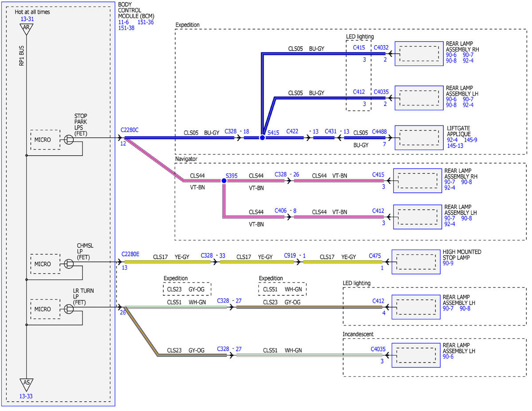The height and width of the screenshot is (411, 532).
Task: Click the C2280E connector link
Action: click(130, 254)
